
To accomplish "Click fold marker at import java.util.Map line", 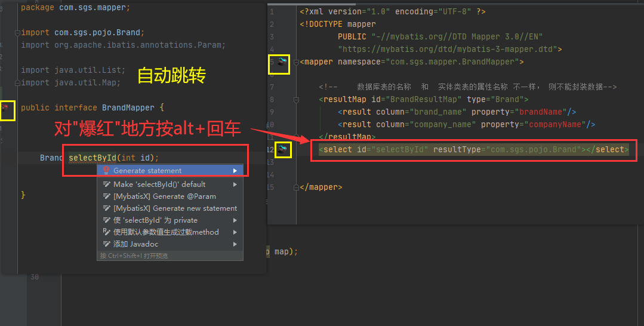I will click(x=17, y=82).
